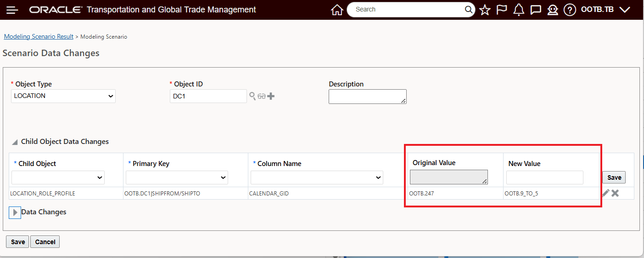Click the New Value input field

(x=545, y=178)
